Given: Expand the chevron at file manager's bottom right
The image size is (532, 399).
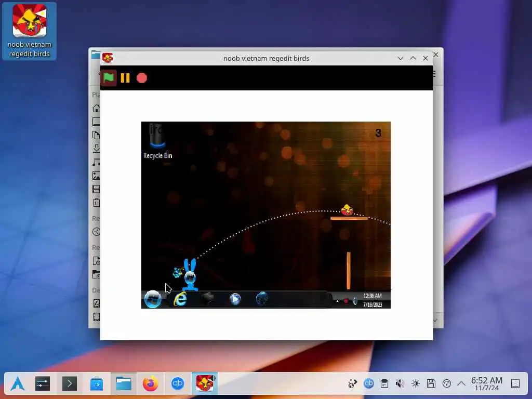Looking at the screenshot, I should point(435,320).
